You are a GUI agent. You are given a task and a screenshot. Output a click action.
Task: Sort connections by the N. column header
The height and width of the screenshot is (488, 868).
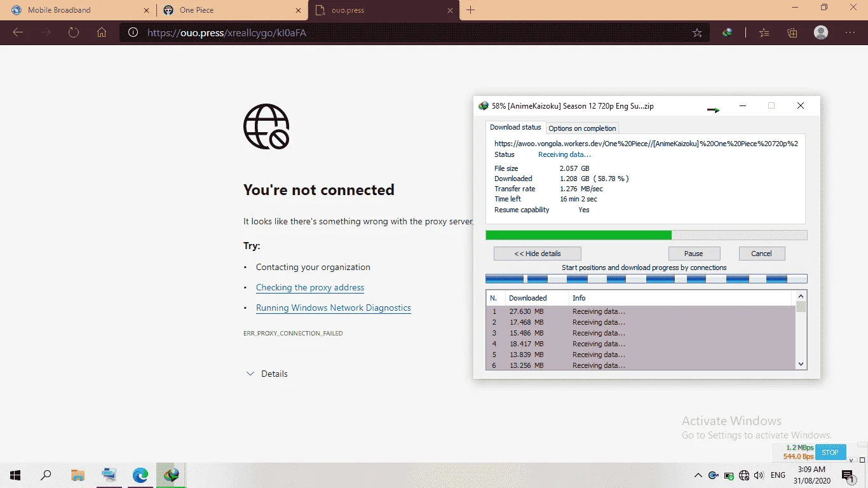495,297
